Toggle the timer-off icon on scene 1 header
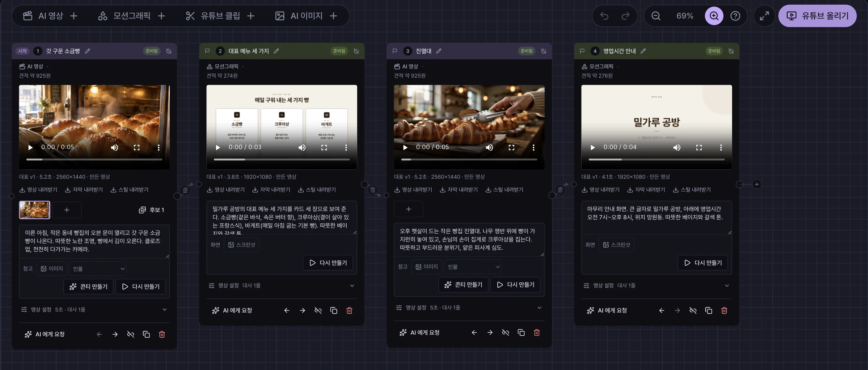This screenshot has width=868, height=370. (169, 51)
